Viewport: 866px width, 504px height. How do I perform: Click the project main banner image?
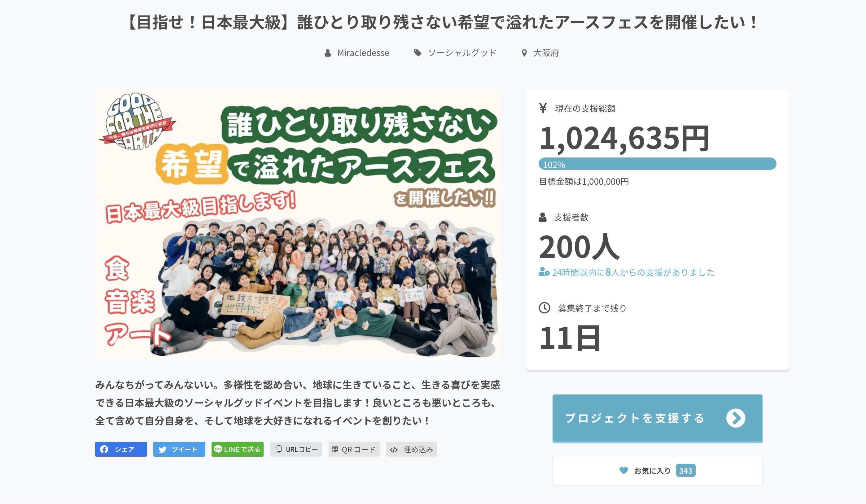(x=298, y=225)
